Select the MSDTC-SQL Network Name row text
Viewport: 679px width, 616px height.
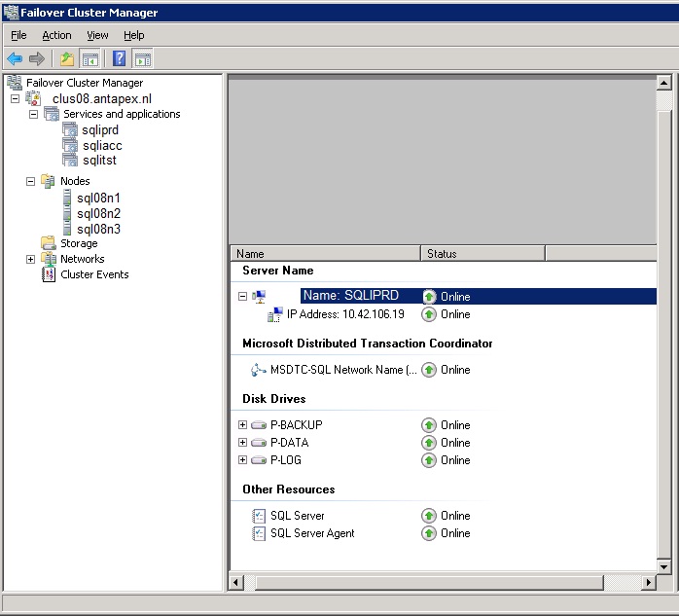click(x=343, y=370)
